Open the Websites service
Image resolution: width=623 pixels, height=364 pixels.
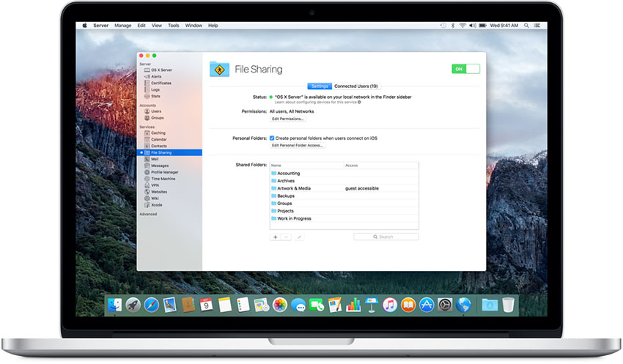point(155,192)
